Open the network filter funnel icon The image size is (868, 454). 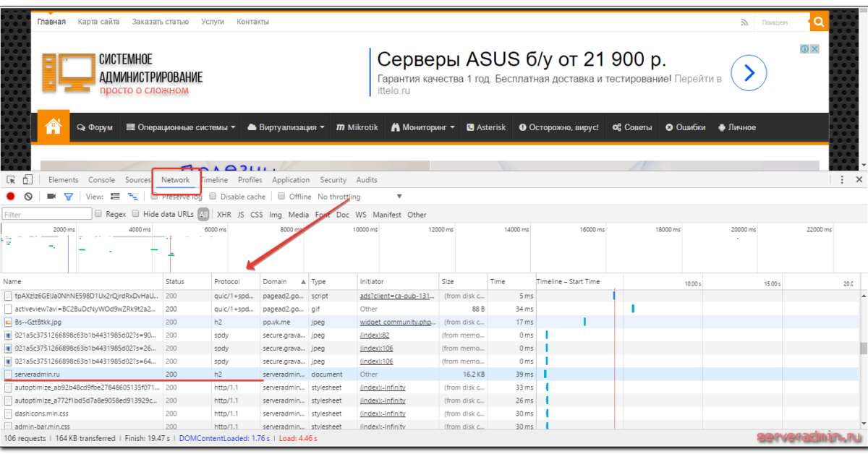[67, 196]
